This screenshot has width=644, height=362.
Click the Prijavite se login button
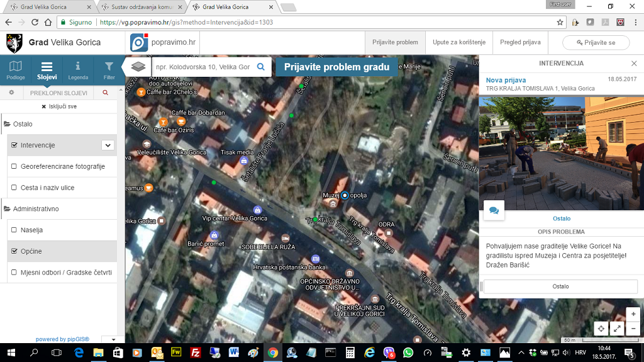point(596,42)
